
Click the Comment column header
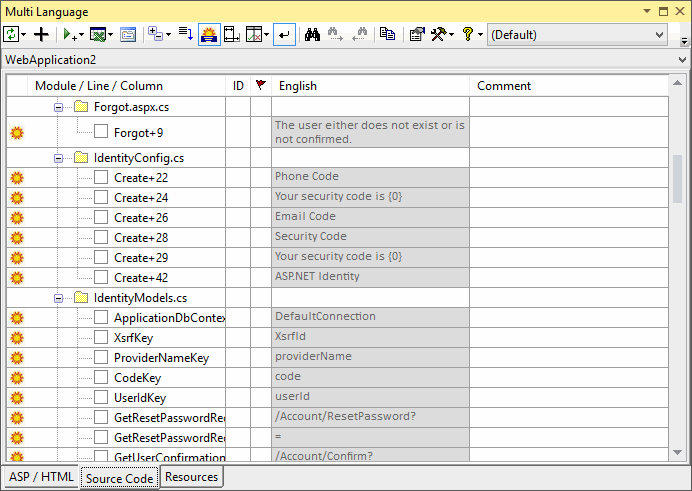[567, 86]
